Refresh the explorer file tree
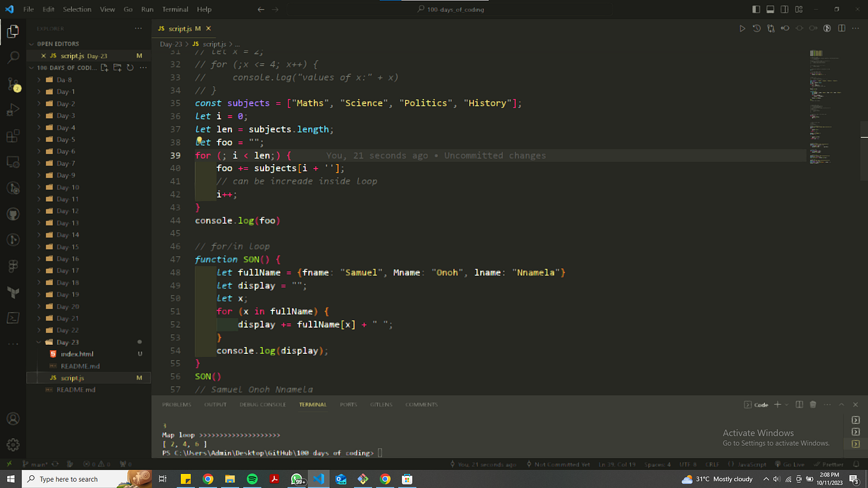 [130, 67]
